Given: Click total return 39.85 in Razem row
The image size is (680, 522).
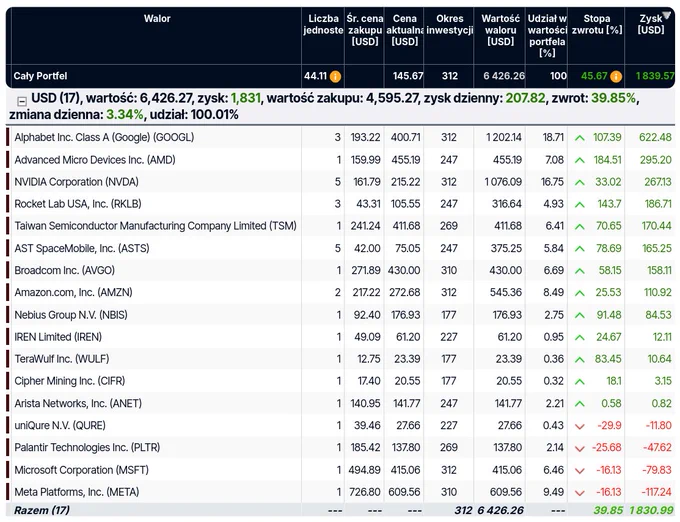Looking at the screenshot, I should tap(608, 511).
